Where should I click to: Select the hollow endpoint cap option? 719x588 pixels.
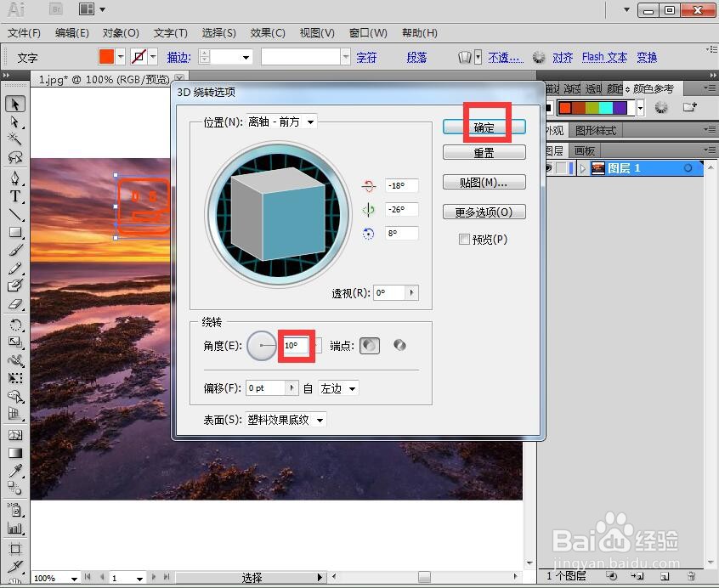[x=399, y=346]
